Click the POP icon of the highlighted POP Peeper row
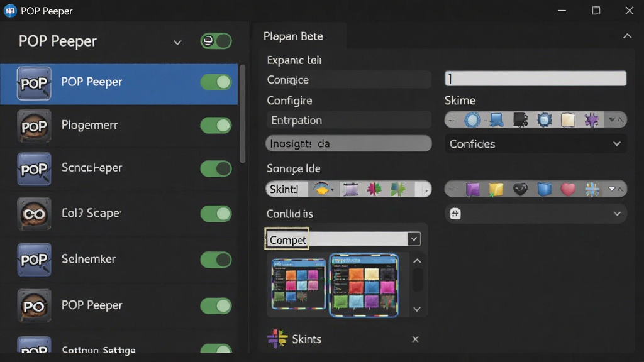The width and height of the screenshot is (644, 362). 34,84
